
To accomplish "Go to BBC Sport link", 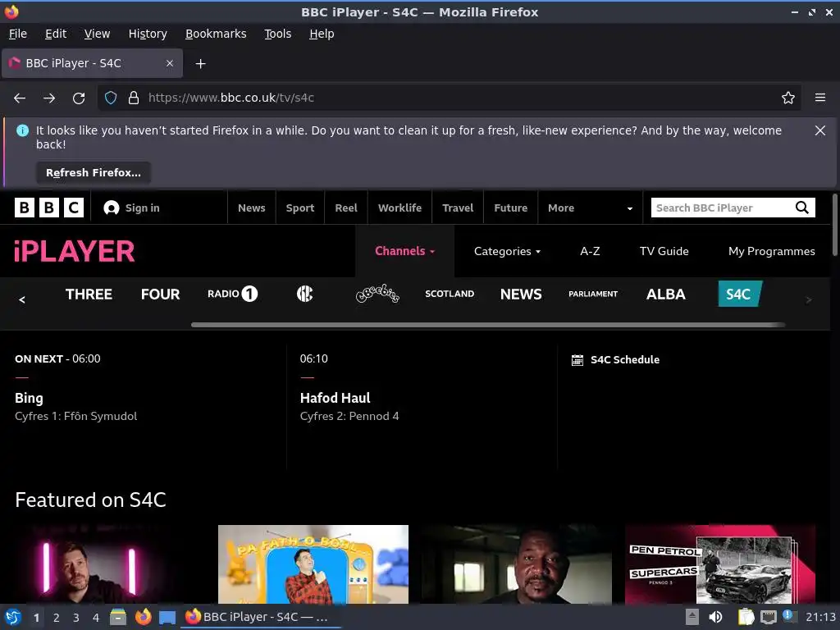I will click(300, 208).
